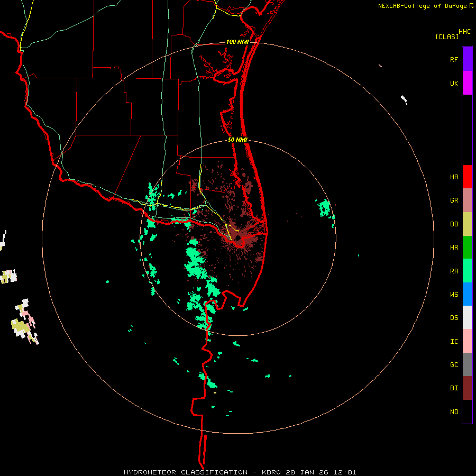The height and width of the screenshot is (476, 476).
Task: Click the "50 NMI" range ring label
Action: tap(237, 140)
